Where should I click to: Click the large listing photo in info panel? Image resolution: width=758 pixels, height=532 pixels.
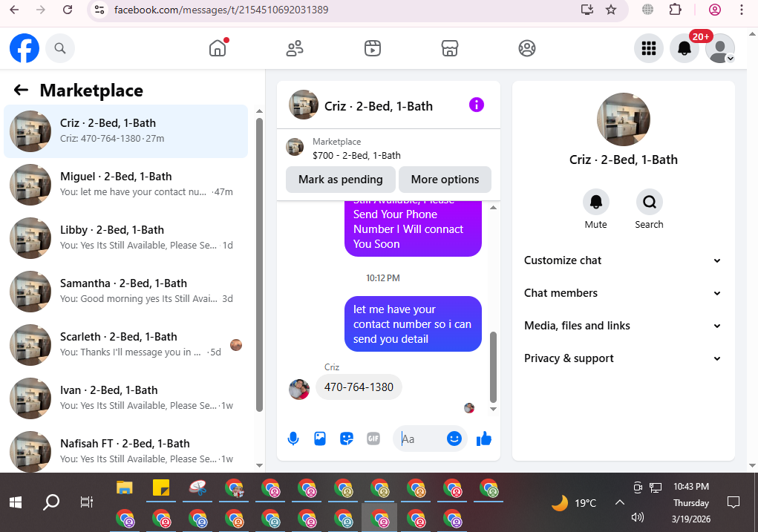click(624, 119)
